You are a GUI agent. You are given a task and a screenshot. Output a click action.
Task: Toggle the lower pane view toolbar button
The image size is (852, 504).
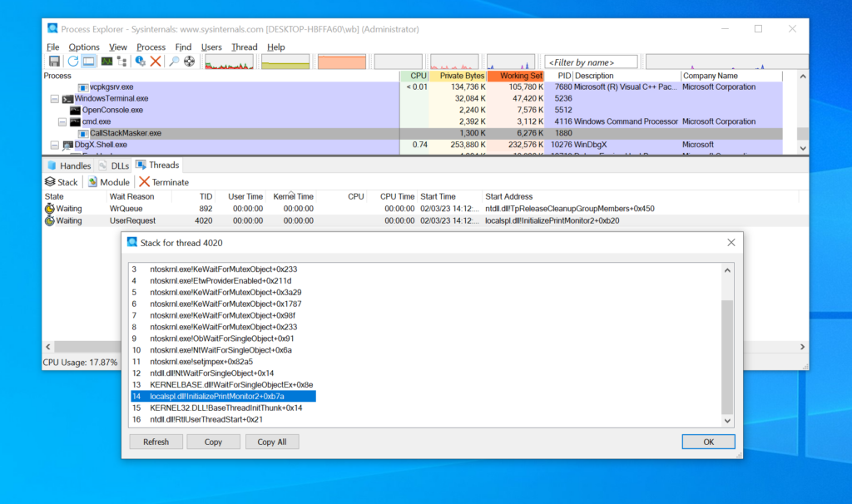88,62
